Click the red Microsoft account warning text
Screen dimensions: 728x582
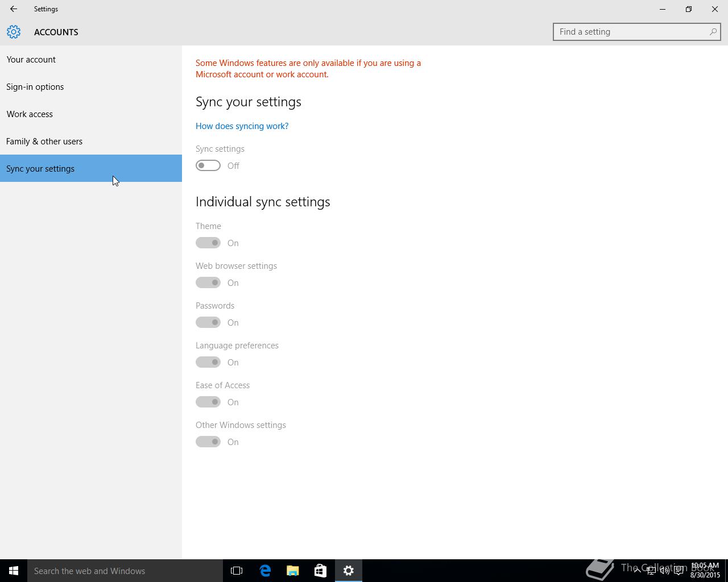308,68
